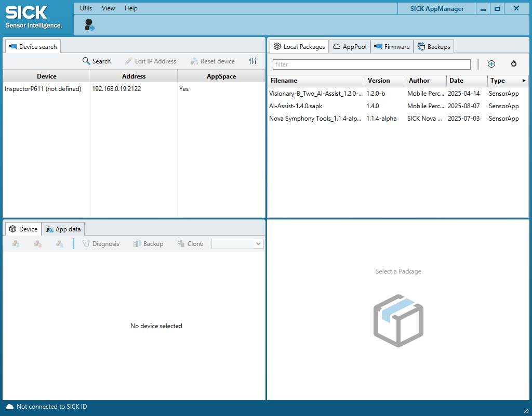Open the View menu

109,8
